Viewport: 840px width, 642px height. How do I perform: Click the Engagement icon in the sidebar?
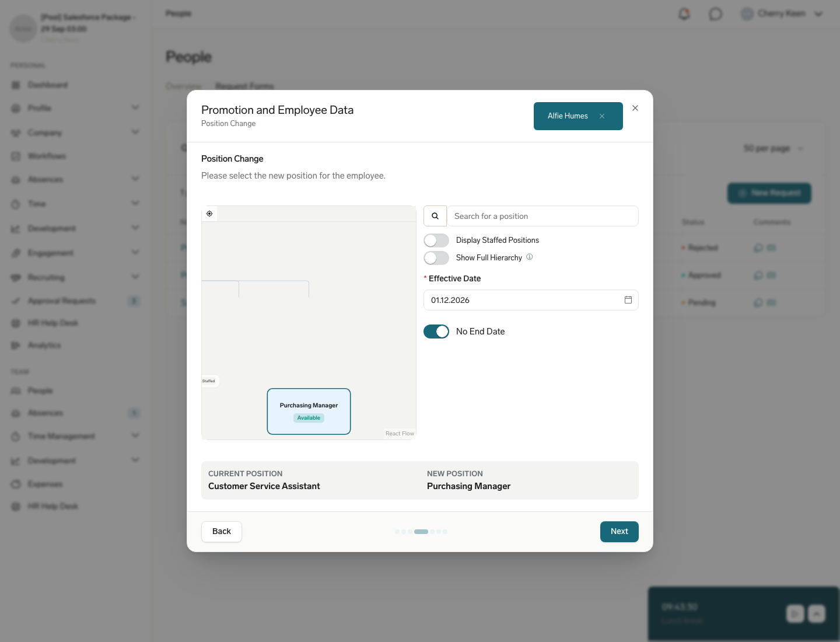point(16,253)
